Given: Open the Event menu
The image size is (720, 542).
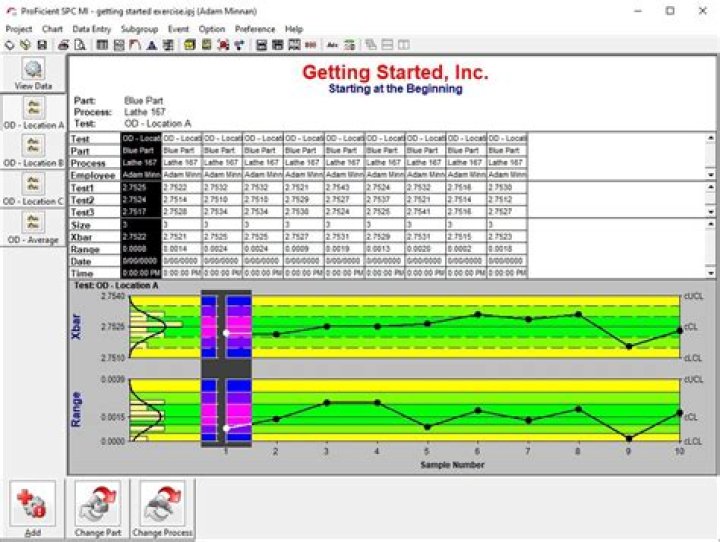Looking at the screenshot, I should point(178,29).
